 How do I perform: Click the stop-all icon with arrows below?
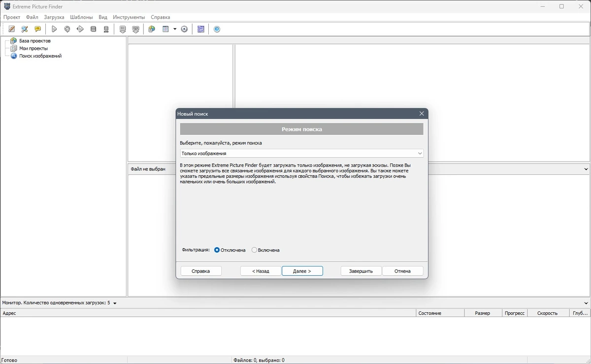tap(106, 29)
